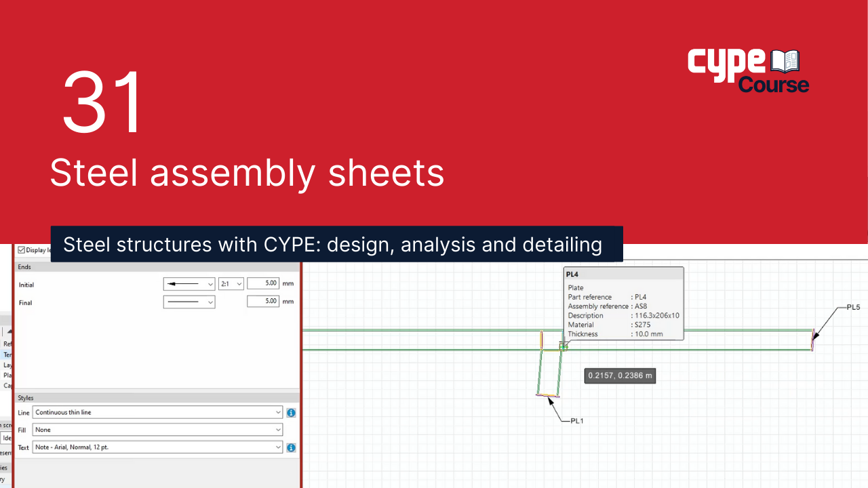The height and width of the screenshot is (488, 868).
Task: Open the Line style info tooltip icon
Action: (291, 412)
